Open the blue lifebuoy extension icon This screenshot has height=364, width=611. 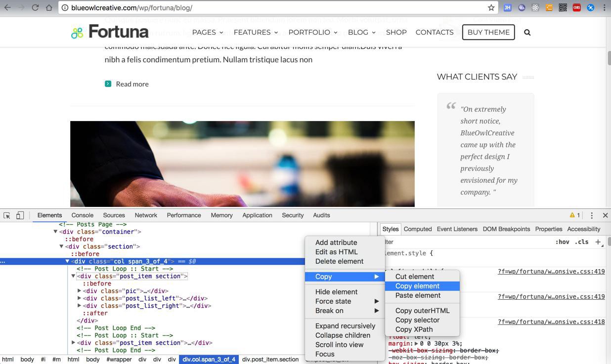590,7
